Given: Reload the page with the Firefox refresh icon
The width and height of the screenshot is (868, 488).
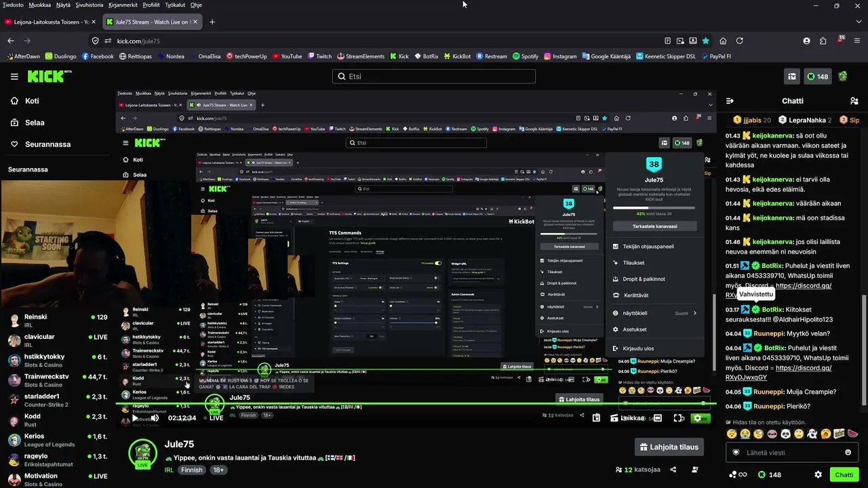Looking at the screenshot, I should coord(740,41).
